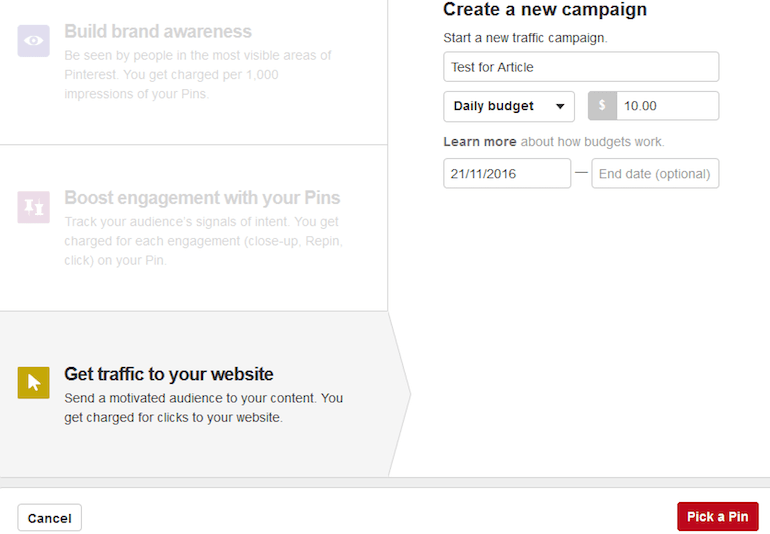Click the dollar sign currency icon
Image resolution: width=770 pixels, height=534 pixels.
[x=602, y=106]
